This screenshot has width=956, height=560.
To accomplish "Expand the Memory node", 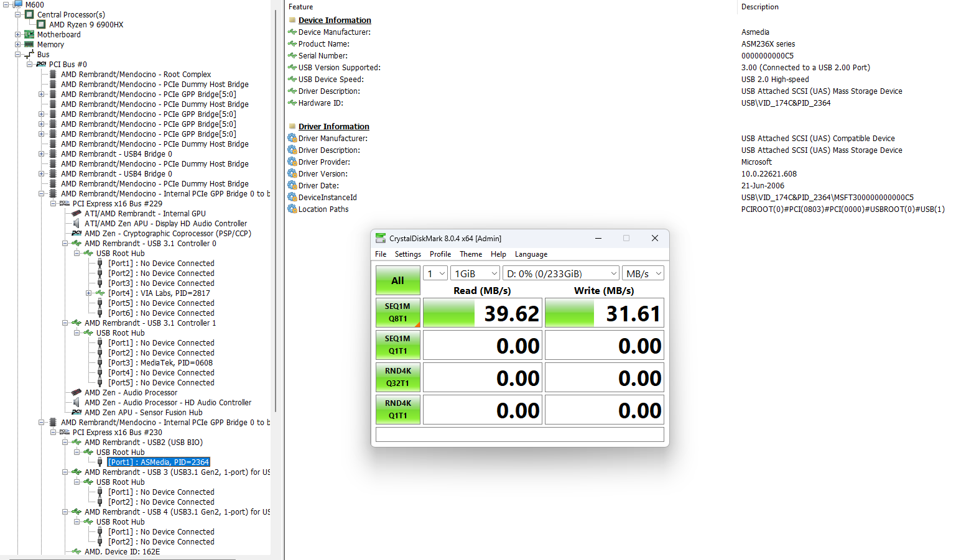I will [17, 44].
